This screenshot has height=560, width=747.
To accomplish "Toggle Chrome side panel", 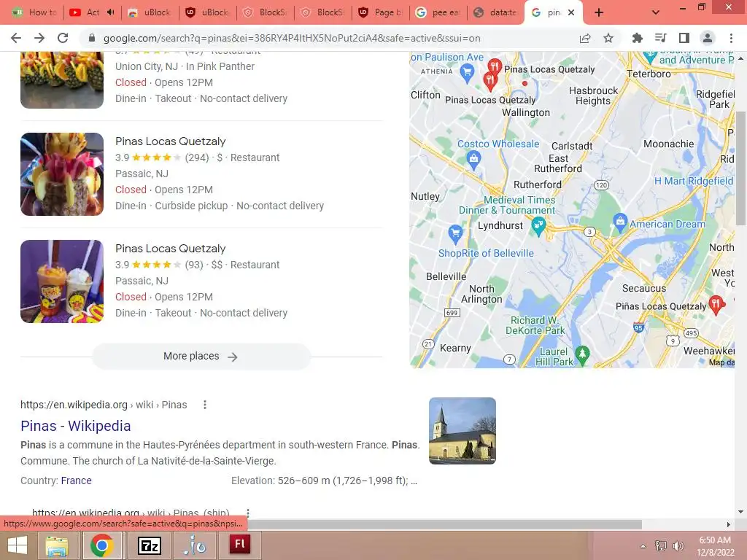I will [x=684, y=38].
